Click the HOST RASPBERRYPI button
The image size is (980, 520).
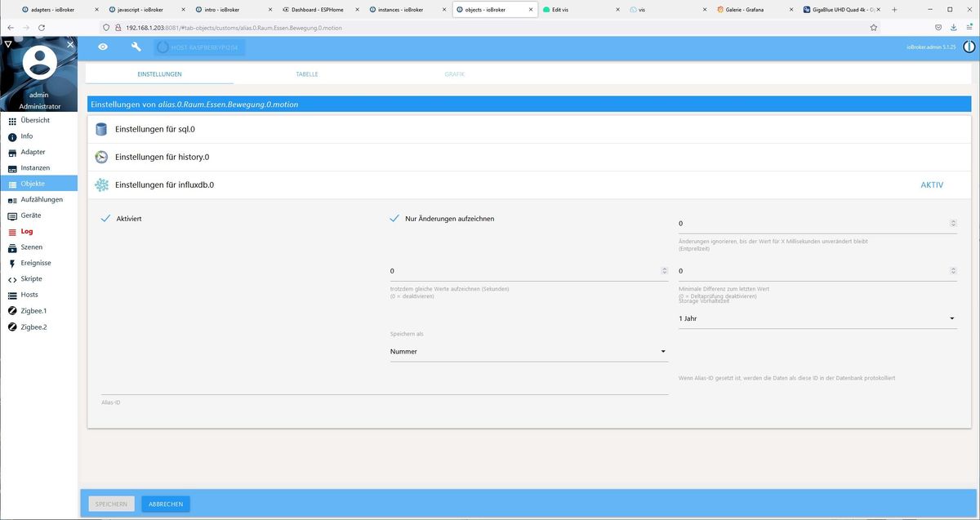click(199, 47)
